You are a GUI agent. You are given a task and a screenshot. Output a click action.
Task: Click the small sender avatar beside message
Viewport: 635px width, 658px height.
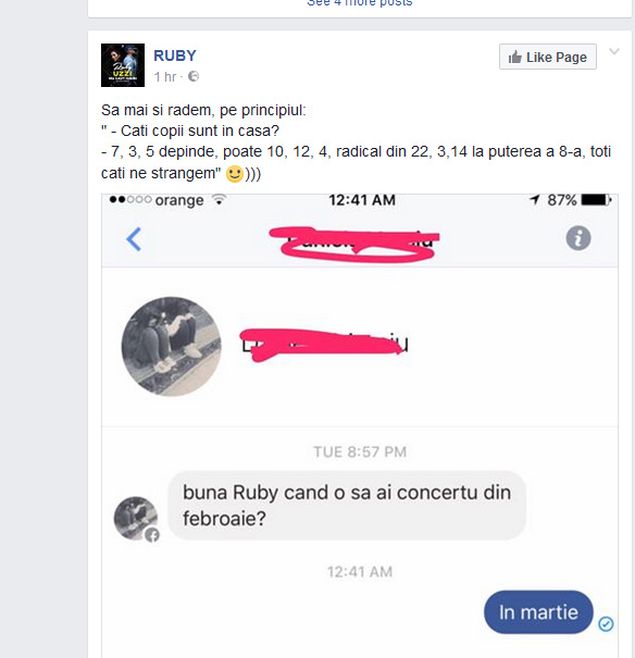(x=135, y=518)
